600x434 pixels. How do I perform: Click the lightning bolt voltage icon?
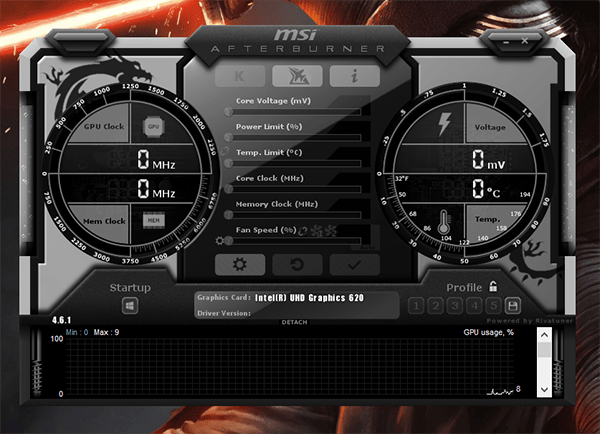click(444, 124)
